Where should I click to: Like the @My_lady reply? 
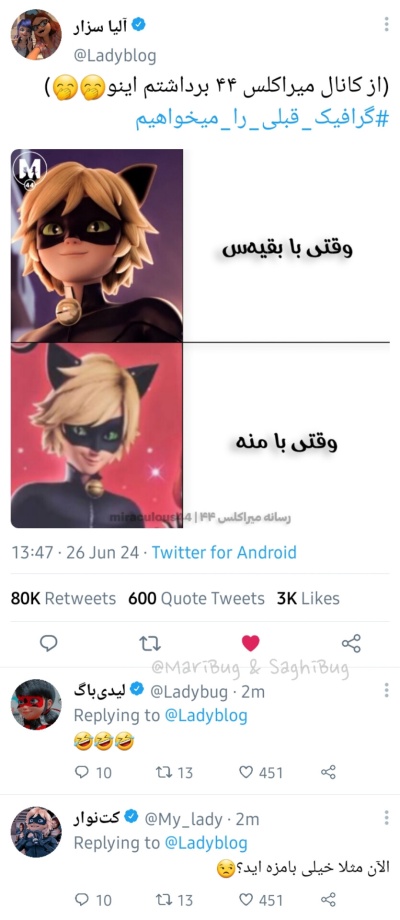coord(262,899)
